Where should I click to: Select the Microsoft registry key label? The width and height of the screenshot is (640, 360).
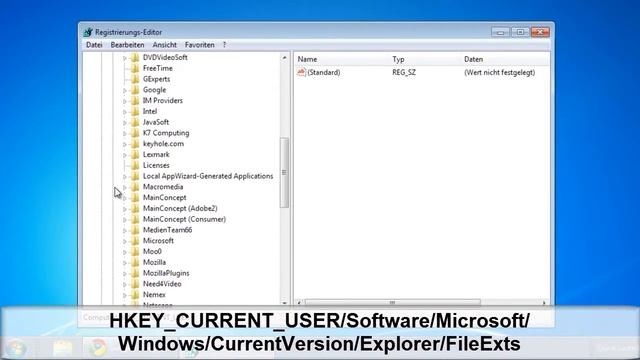click(158, 241)
